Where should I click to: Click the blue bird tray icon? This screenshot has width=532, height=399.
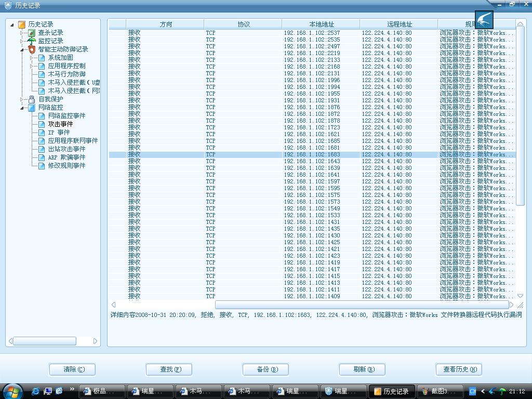(493, 391)
